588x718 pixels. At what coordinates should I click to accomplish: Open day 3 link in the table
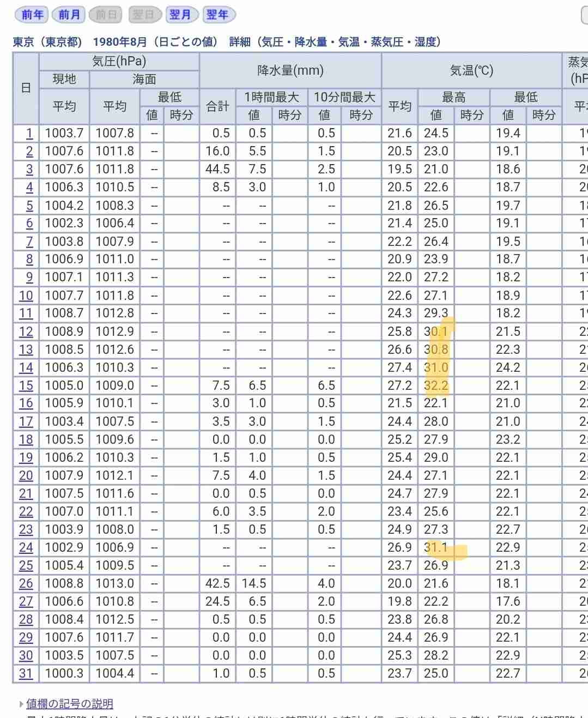click(29, 169)
